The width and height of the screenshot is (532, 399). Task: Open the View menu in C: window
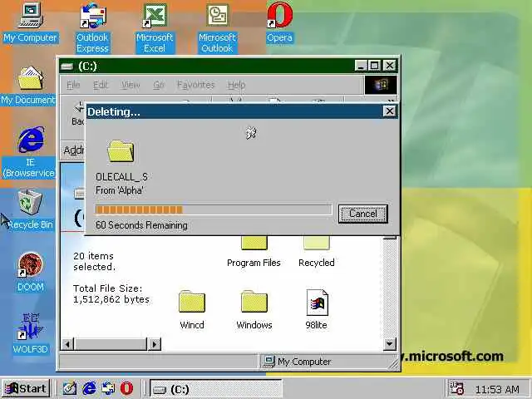point(131,85)
